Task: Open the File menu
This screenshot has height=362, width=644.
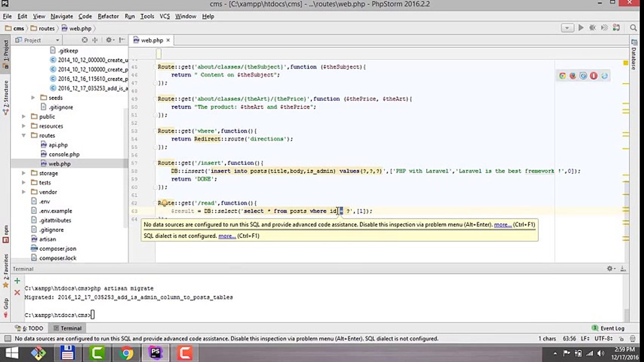Action: pos(7,16)
